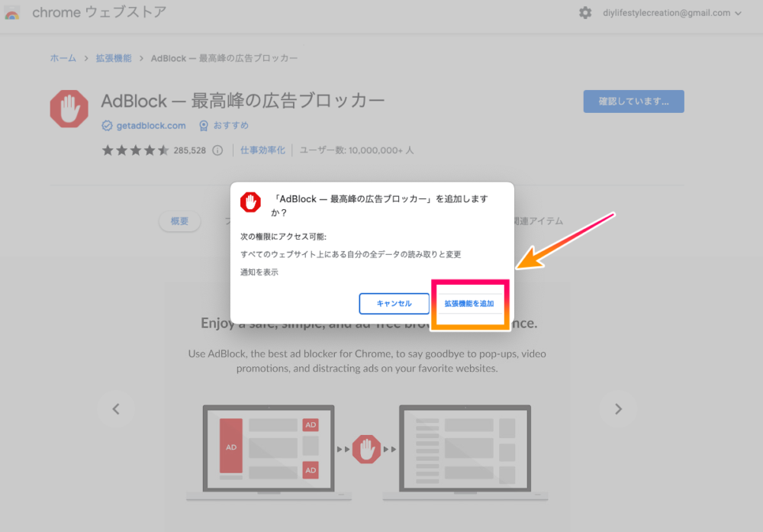Click the large AdBlock hand logo

[x=69, y=108]
